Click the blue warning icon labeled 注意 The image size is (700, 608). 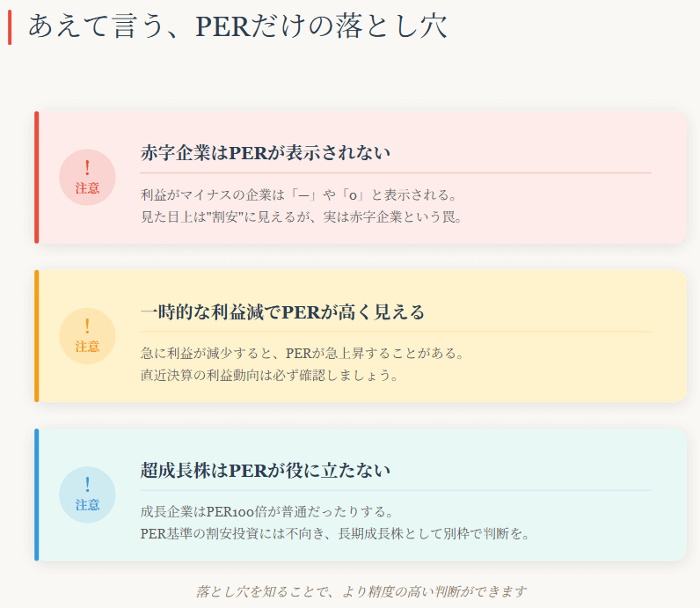(x=87, y=494)
